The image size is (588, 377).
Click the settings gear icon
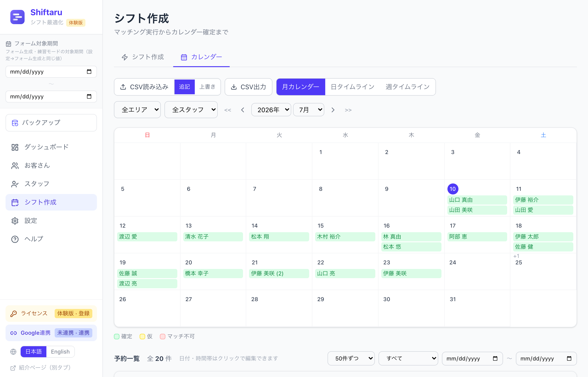coord(15,221)
